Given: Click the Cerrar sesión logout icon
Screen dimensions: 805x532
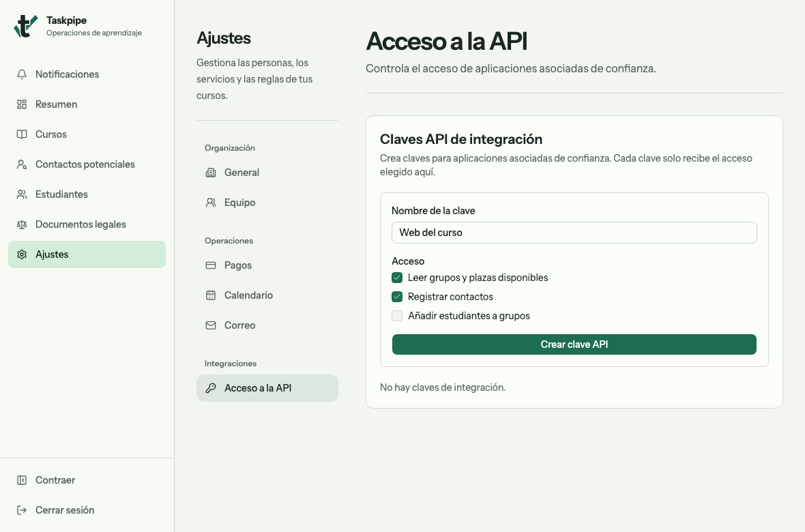Looking at the screenshot, I should pyautogui.click(x=22, y=510).
